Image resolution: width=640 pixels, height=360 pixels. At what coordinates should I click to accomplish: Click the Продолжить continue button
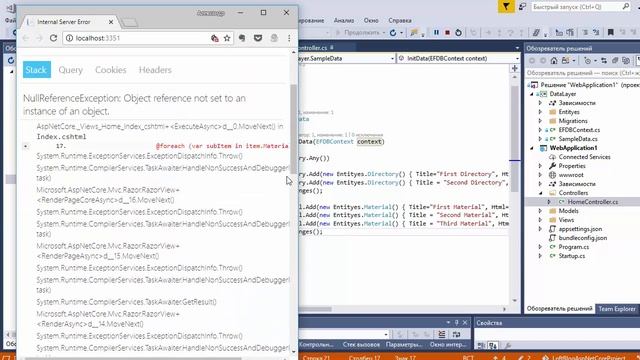[x=360, y=32]
